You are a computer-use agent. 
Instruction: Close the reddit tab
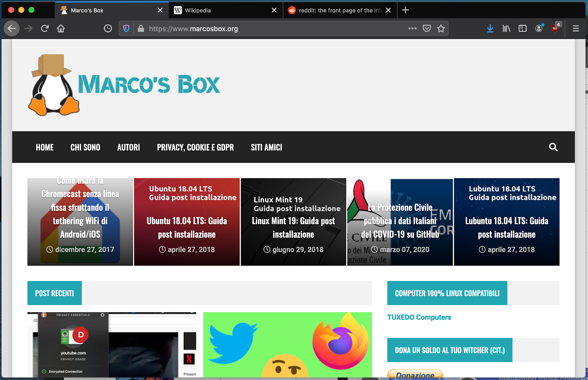pos(388,10)
